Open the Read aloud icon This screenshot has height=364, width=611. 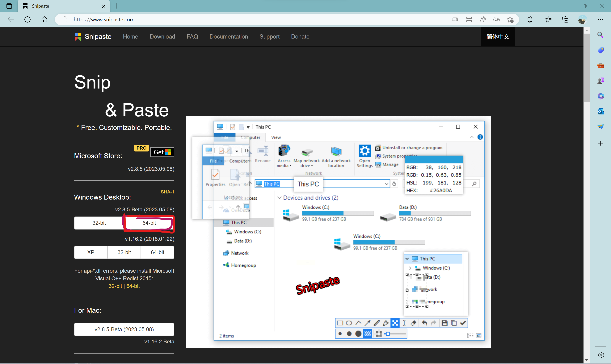483,20
